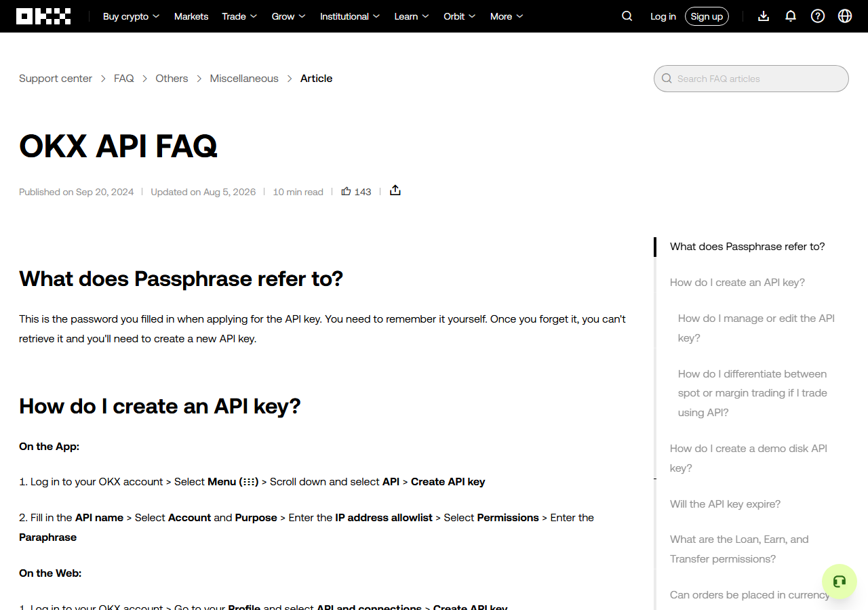Open the More dropdown menu

[x=507, y=16]
